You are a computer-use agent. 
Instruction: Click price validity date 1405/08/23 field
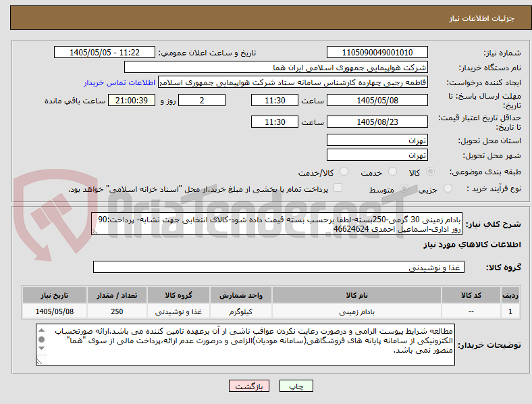(x=377, y=122)
